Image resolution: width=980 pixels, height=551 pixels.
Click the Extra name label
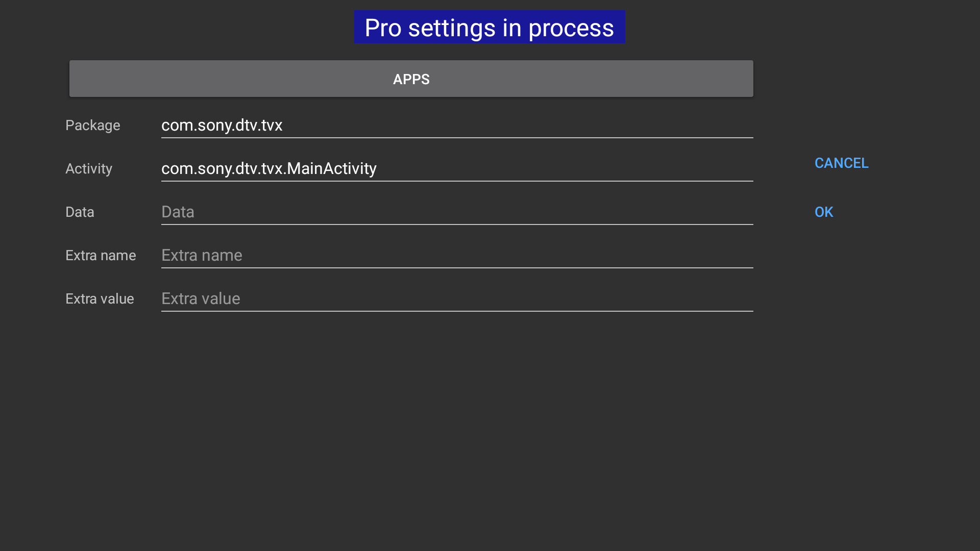coord(101,256)
